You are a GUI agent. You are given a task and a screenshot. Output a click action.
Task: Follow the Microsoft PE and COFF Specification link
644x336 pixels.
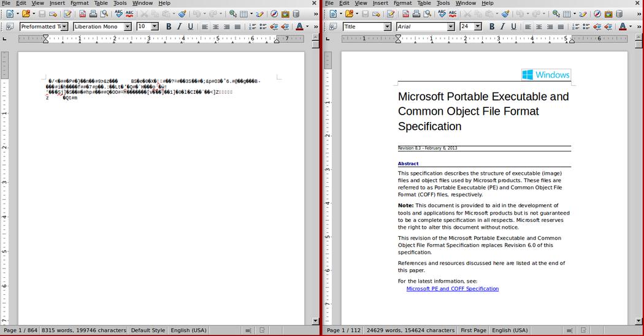(x=453, y=289)
